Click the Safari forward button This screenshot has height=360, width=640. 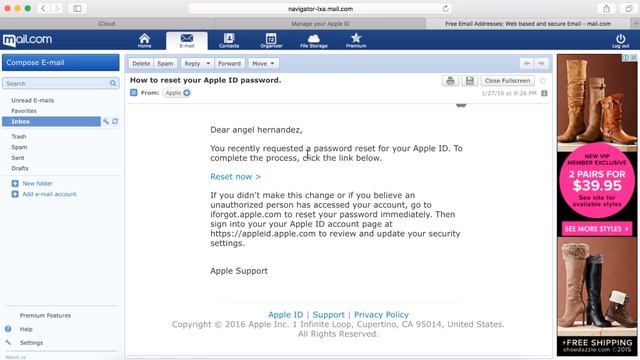57,8
